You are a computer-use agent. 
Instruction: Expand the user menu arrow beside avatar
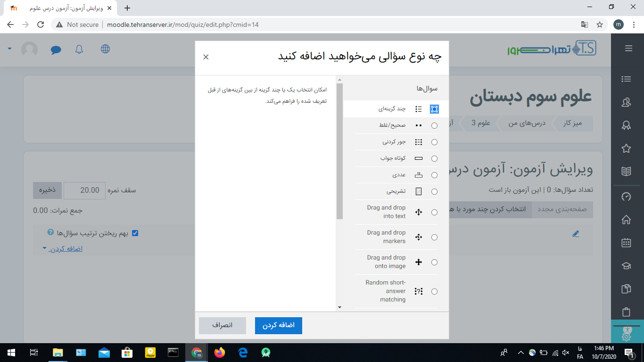pos(9,49)
